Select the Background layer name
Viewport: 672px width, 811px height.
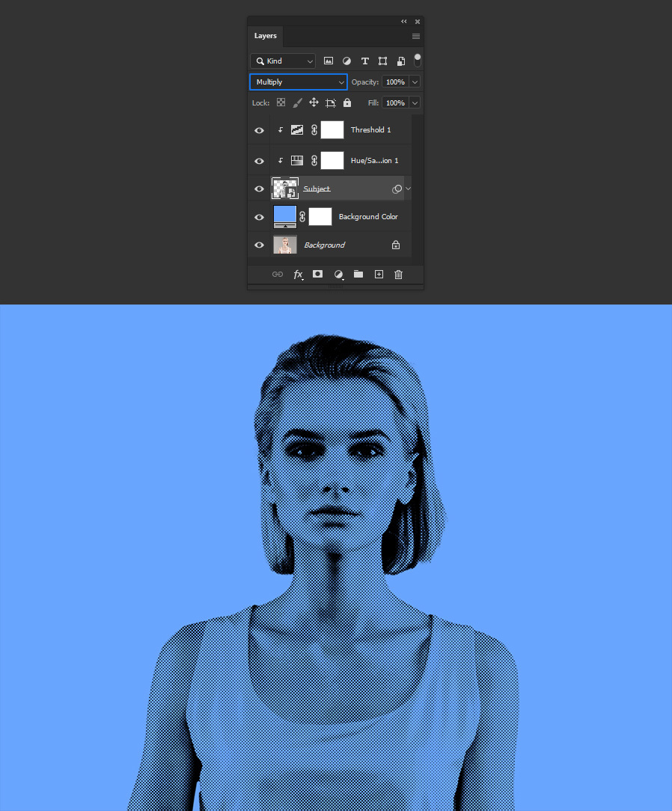point(324,245)
